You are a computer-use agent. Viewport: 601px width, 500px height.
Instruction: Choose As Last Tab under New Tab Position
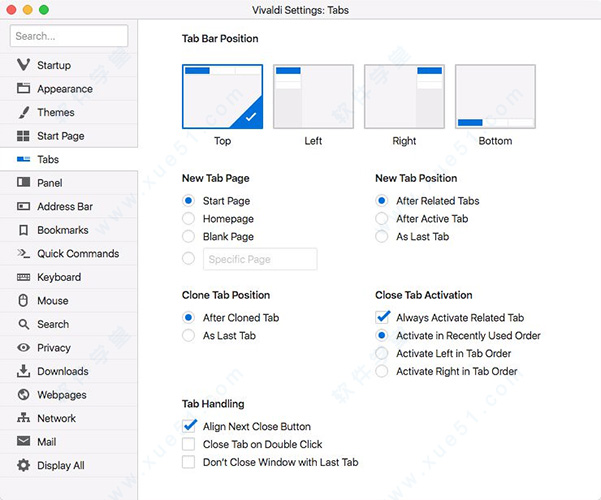point(381,237)
